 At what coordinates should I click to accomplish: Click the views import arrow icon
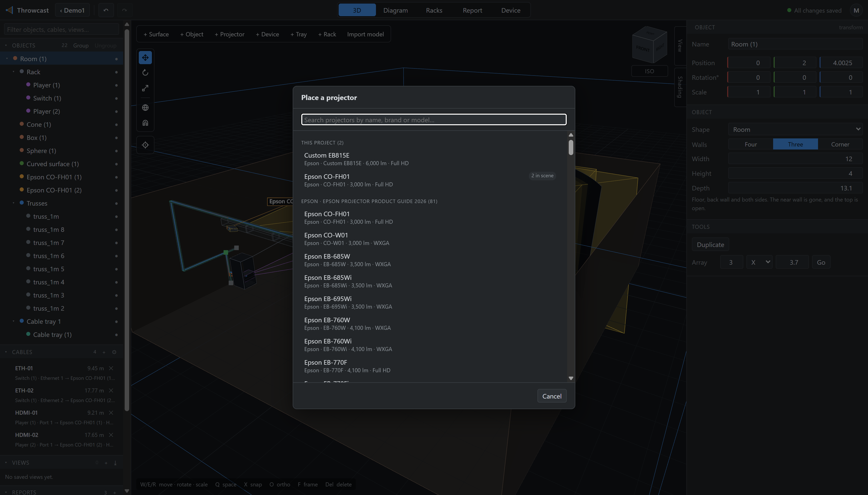tap(115, 463)
